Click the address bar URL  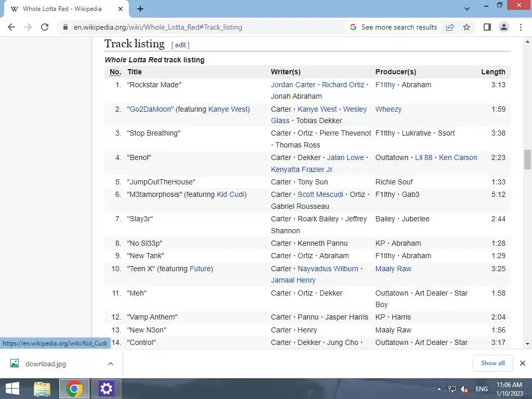coord(158,27)
